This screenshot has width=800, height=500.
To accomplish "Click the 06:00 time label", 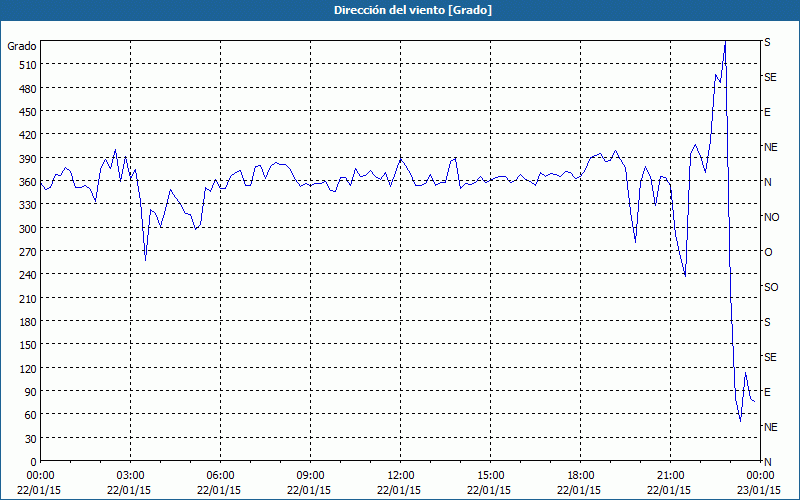I will (x=220, y=476).
